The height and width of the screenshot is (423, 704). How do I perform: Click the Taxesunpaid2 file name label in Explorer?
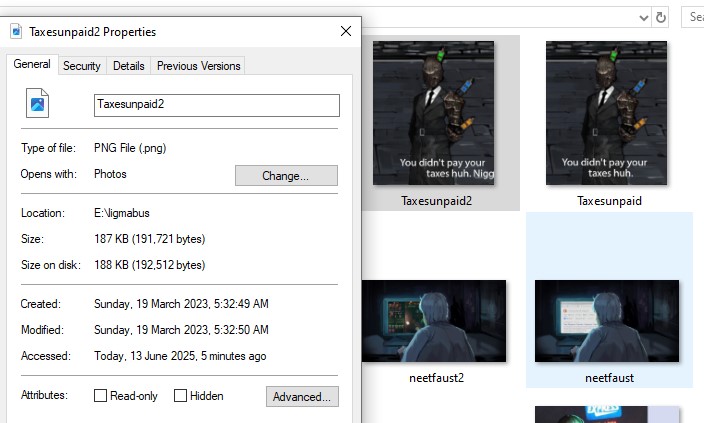[436, 201]
